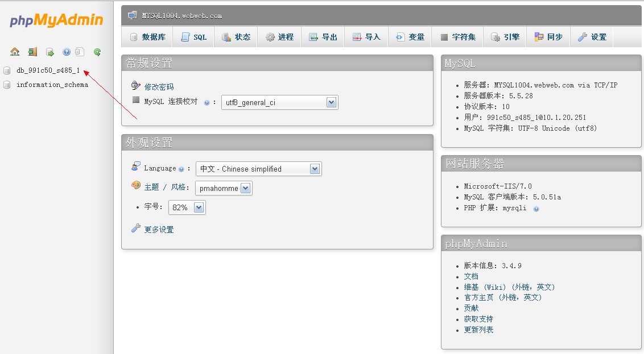Open the information_schema database

(x=52, y=85)
